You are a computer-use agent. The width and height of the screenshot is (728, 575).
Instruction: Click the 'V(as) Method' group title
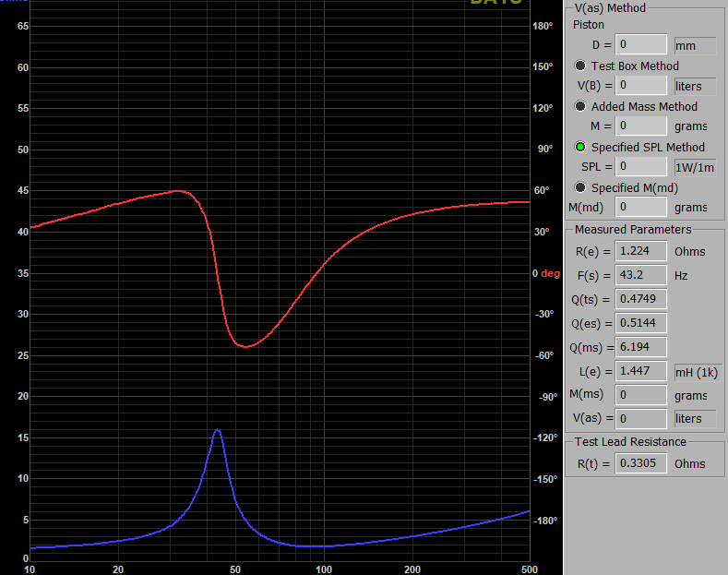(610, 8)
